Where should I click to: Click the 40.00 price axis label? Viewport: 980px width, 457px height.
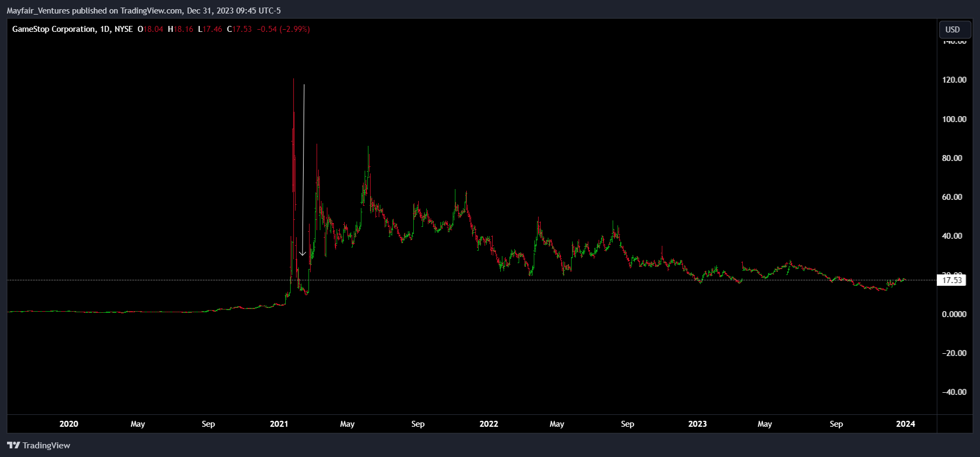952,236
